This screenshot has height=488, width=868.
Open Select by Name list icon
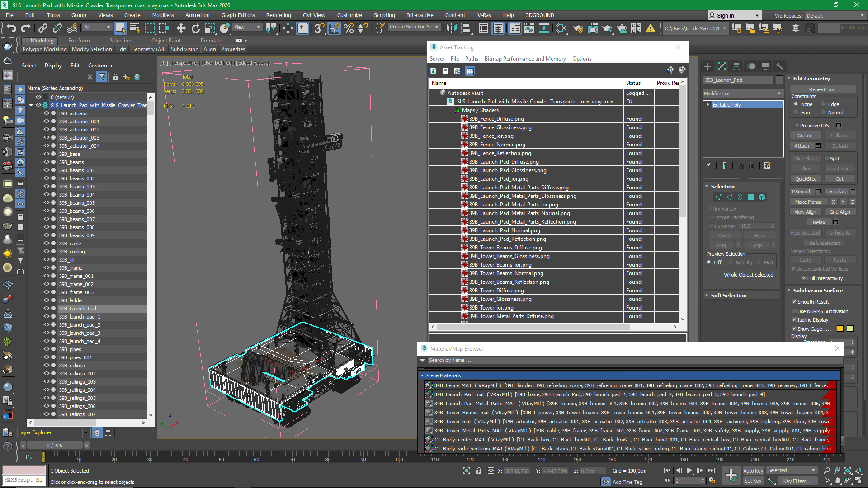(x=135, y=28)
